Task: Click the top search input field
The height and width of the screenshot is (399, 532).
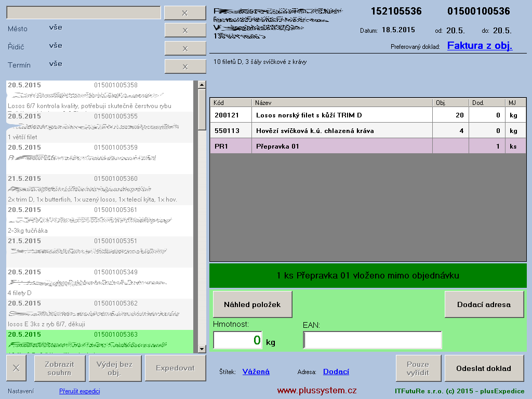Action: 84,12
